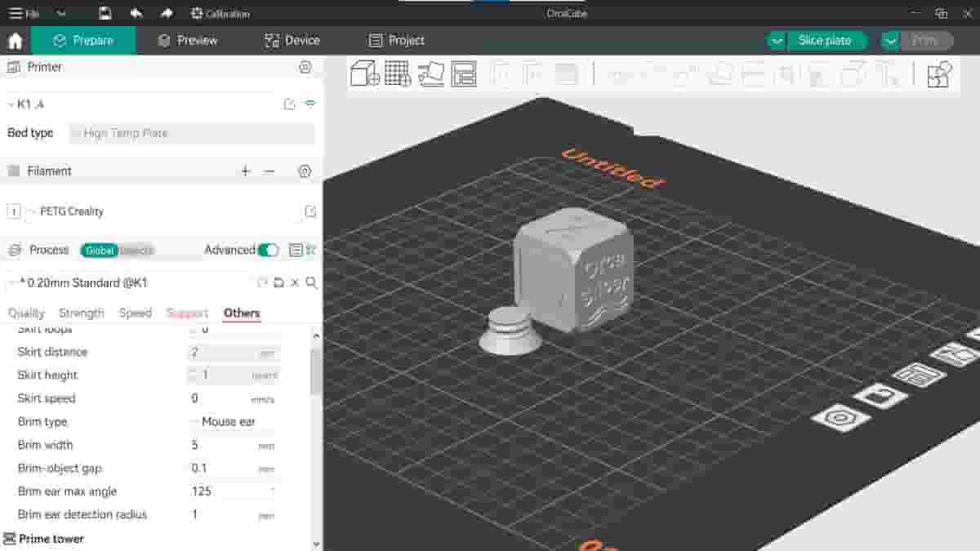Open the Printer settings gear icon
The height and width of the screenshot is (551, 980).
305,69
